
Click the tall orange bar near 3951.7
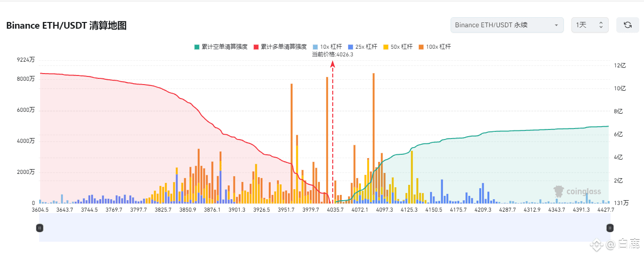click(x=291, y=143)
